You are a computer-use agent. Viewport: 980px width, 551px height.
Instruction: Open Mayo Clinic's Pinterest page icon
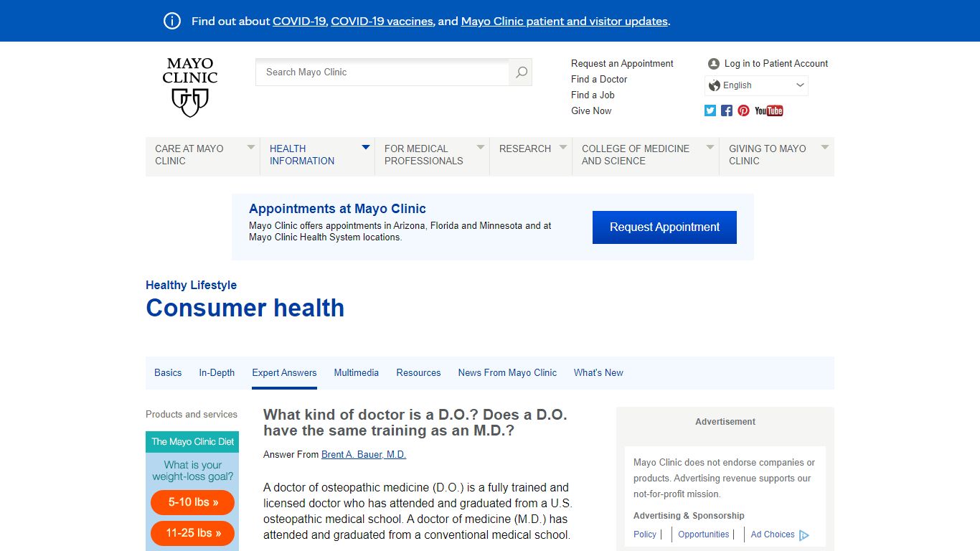(743, 110)
